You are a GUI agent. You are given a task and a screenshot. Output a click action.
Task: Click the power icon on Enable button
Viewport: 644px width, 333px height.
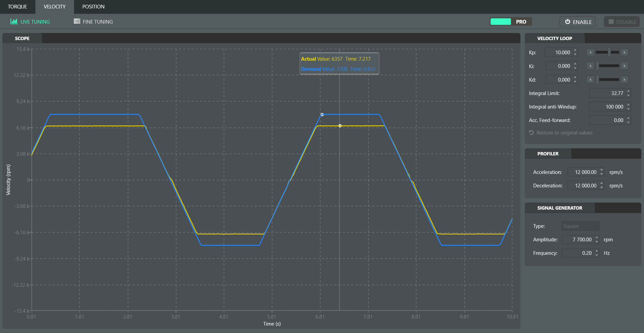click(x=568, y=22)
